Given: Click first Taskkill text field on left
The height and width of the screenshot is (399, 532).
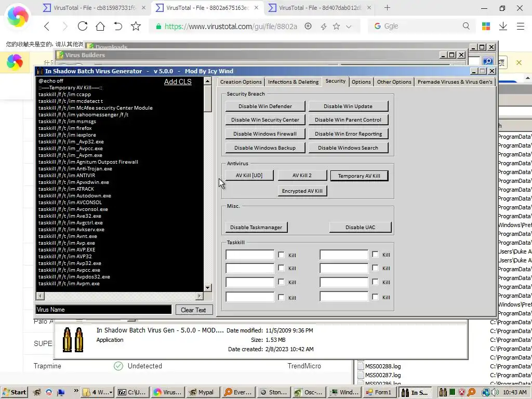Looking at the screenshot, I should [250, 255].
